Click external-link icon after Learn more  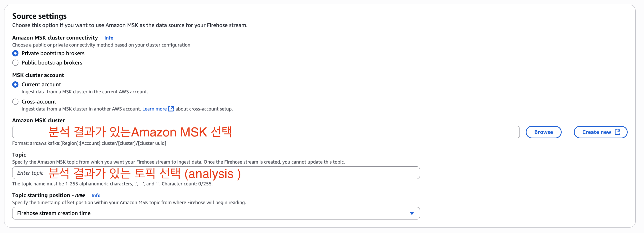coord(171,109)
